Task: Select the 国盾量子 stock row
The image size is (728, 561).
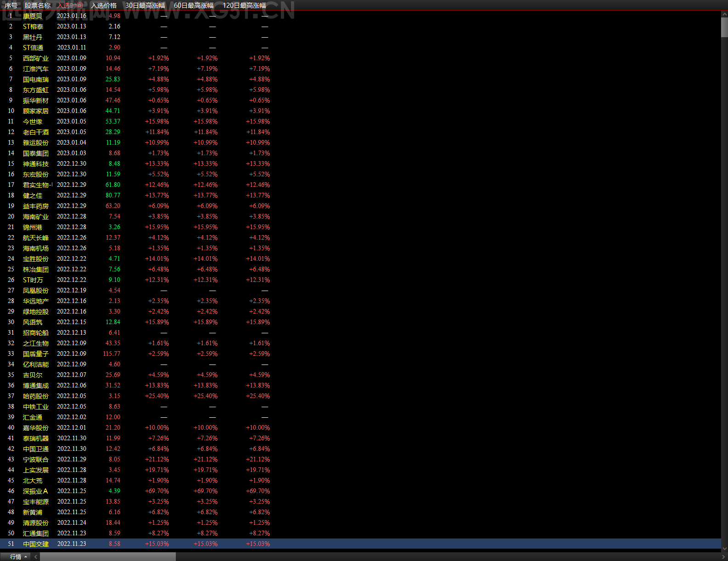Action: (x=360, y=354)
